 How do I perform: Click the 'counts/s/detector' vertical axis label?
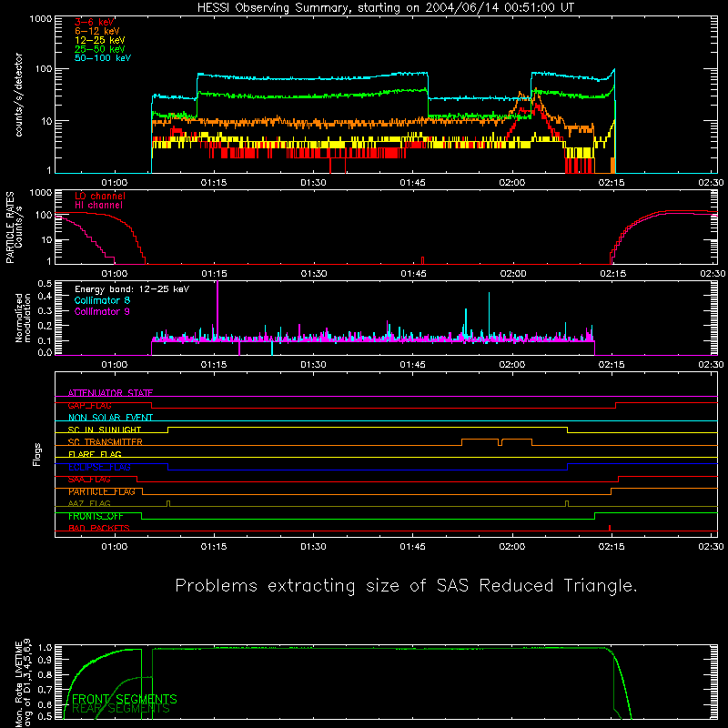[18, 95]
